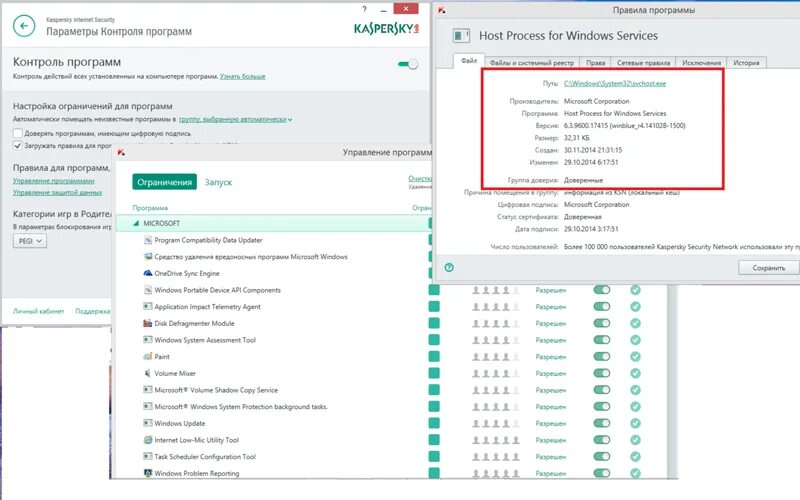Click Volume Mixer speaker icon
Viewport: 800px width, 500px height.
[148, 373]
